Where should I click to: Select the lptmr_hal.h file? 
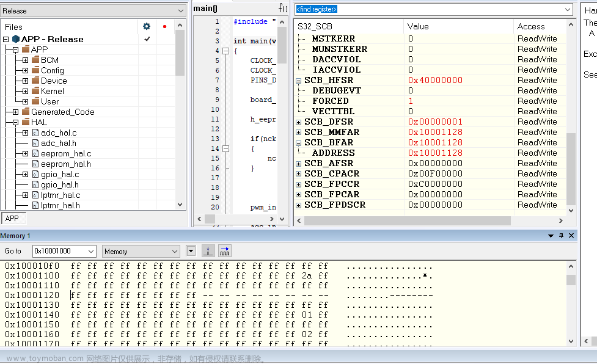click(60, 205)
